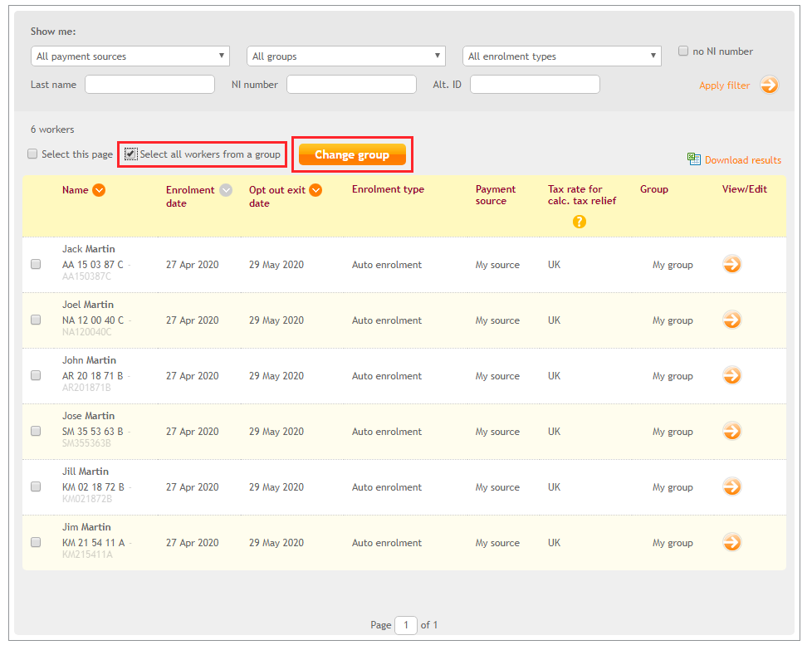Click NI number NA 12 00 40 C

(x=93, y=320)
